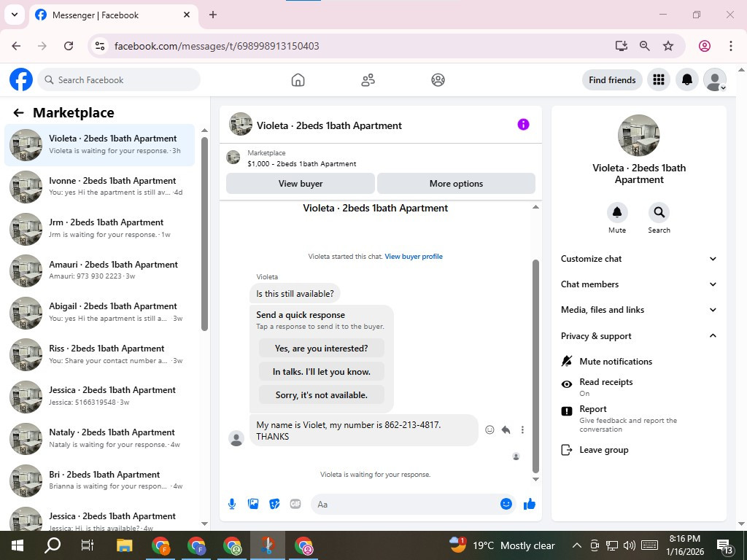Open Ivonne's 2beds 1bath Apartment chat
The height and width of the screenshot is (560, 747).
[x=99, y=187]
